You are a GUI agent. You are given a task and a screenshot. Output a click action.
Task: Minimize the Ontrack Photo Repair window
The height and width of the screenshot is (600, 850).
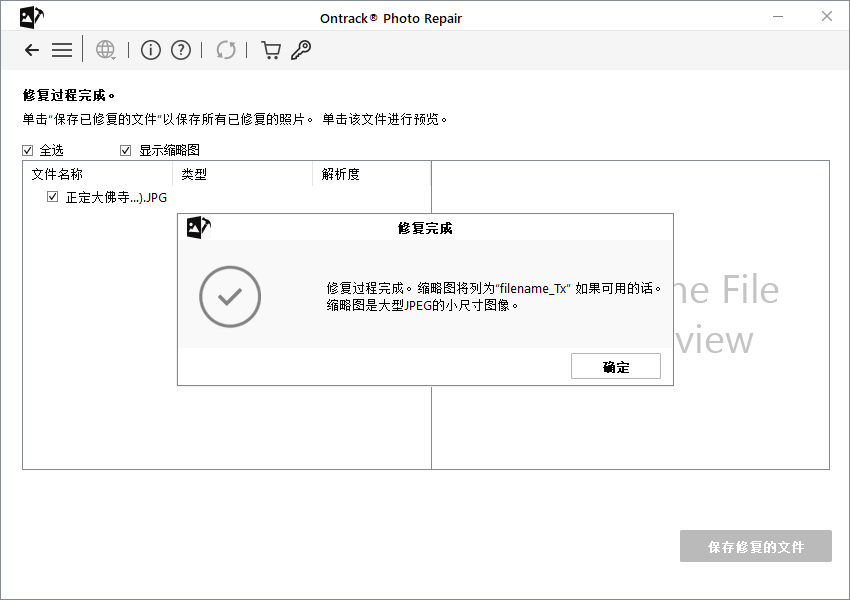tap(778, 17)
